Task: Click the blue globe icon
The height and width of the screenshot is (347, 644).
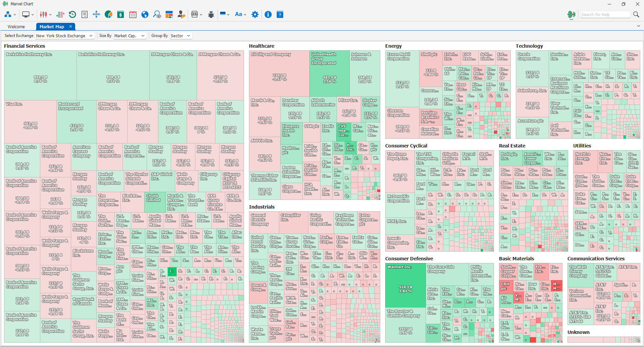Action: (145, 14)
